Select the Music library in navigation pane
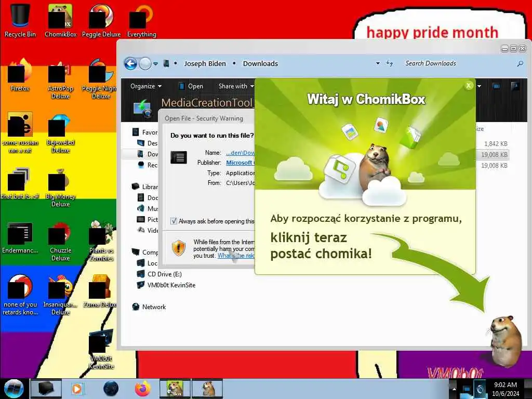The height and width of the screenshot is (399, 532). tap(148, 208)
